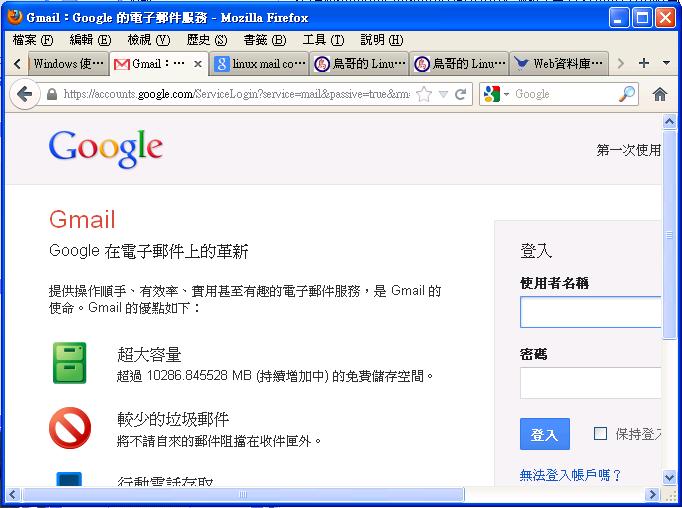The width and height of the screenshot is (682, 508).
Task: Click the green file cabinet storage icon
Action: (x=70, y=363)
